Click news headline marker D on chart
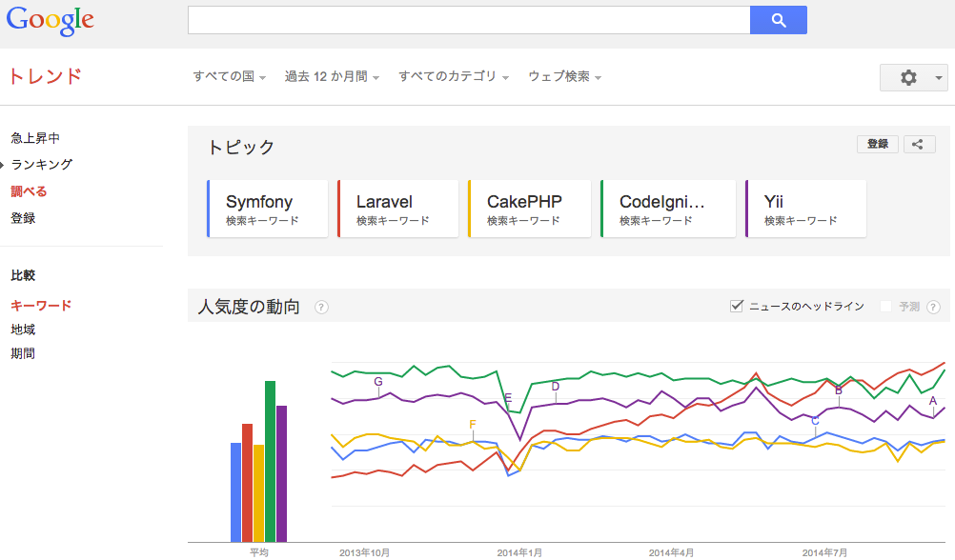Viewport: 955px width, 560px height. [x=556, y=387]
